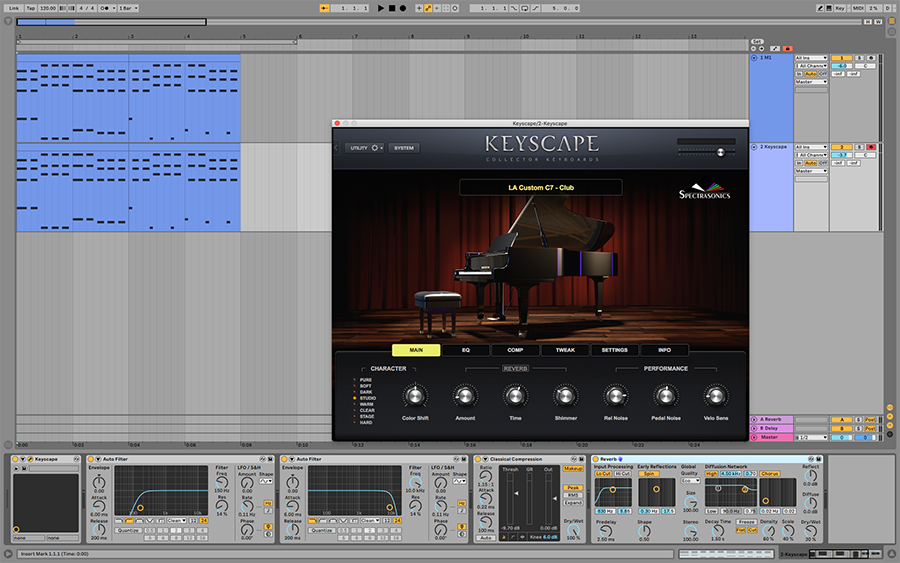
Task: Toggle the Draw Mode pencil icon
Action: [x=820, y=8]
